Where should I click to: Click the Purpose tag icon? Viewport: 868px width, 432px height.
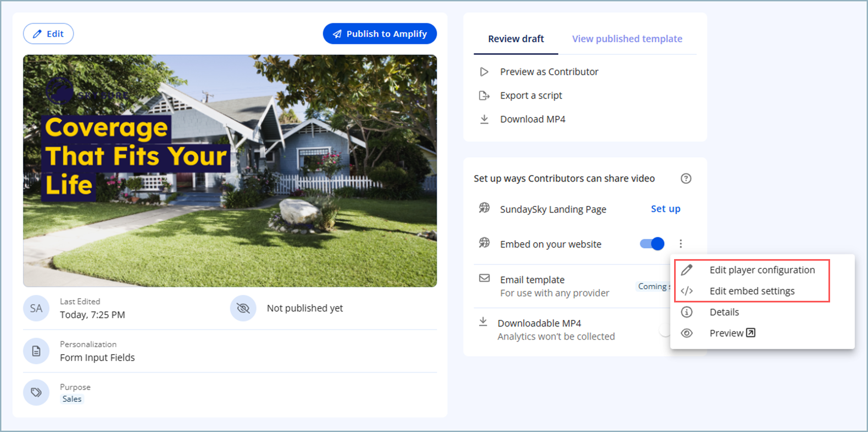[36, 392]
